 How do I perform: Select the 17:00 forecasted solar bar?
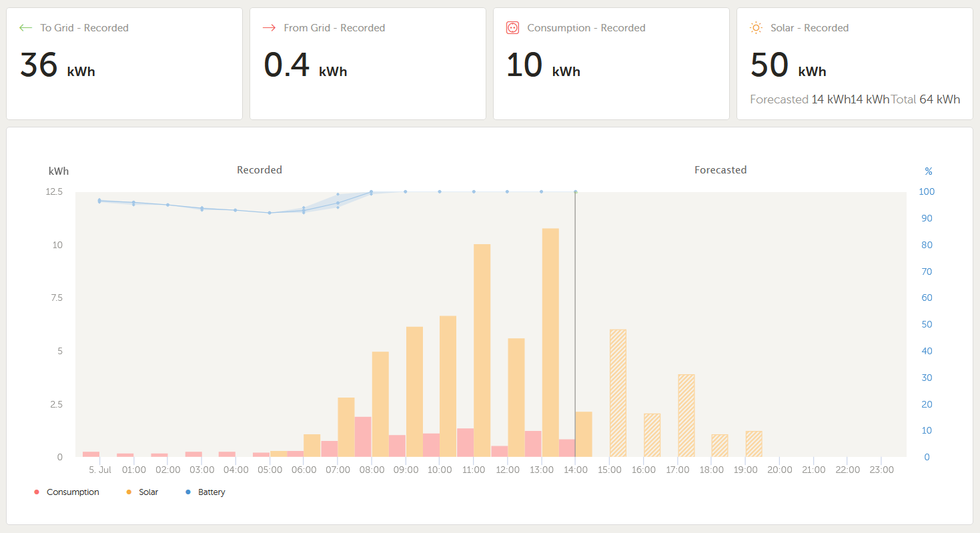[686, 416]
